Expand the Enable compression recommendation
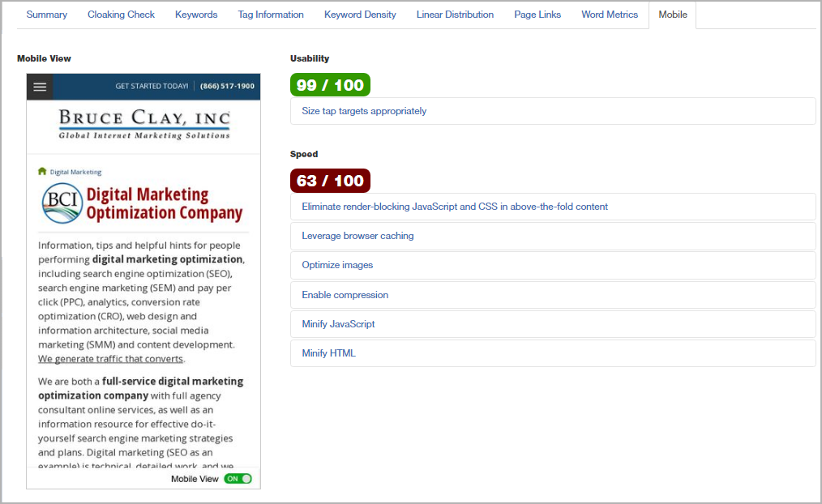822x504 pixels. coord(553,295)
